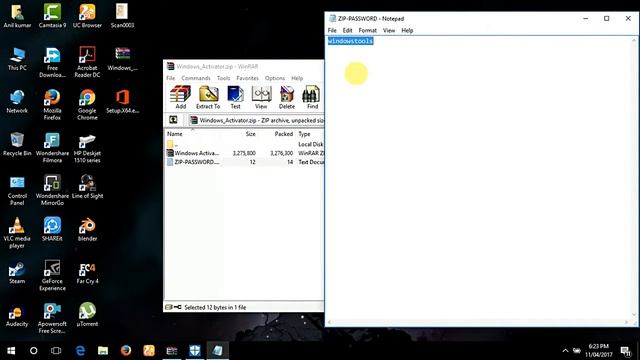Sort WinRAR list by Size column
Viewport: 640px width, 360px height.
pyautogui.click(x=250, y=134)
